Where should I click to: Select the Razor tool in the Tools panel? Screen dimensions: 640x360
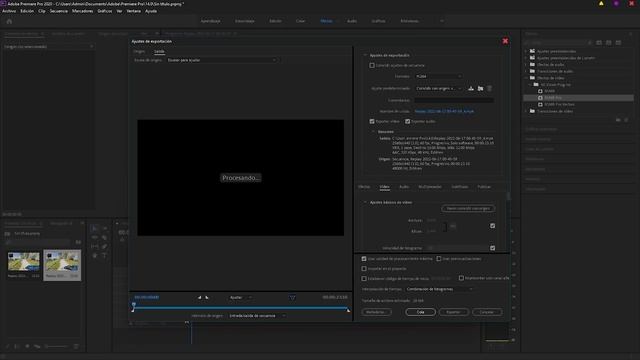pyautogui.click(x=104, y=238)
